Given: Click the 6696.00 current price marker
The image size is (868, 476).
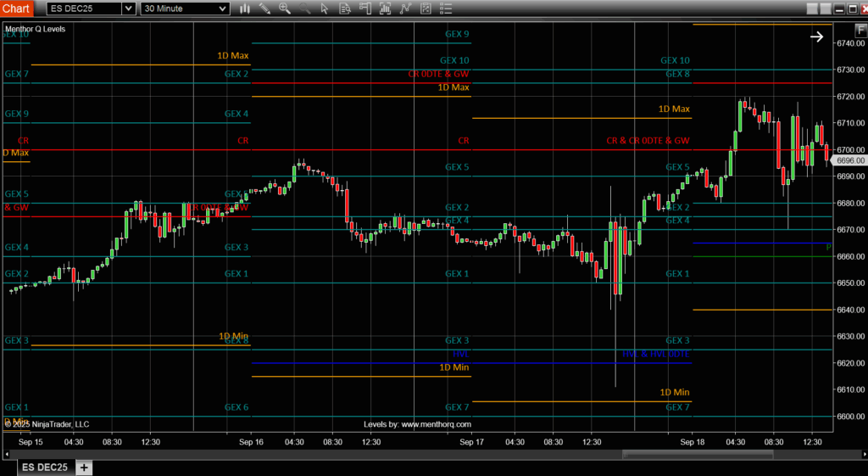Looking at the screenshot, I should (850, 160).
